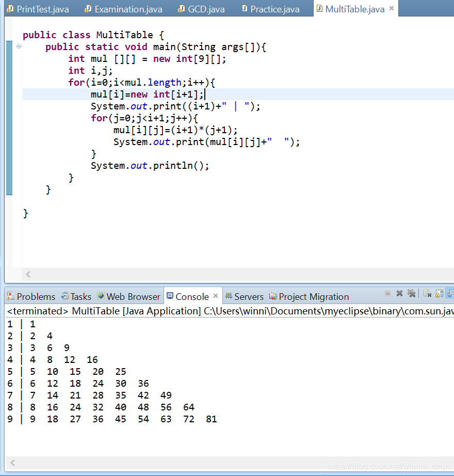This screenshot has width=454, height=476.
Task: Remove all terminated launches (double X icon)
Action: point(411,293)
